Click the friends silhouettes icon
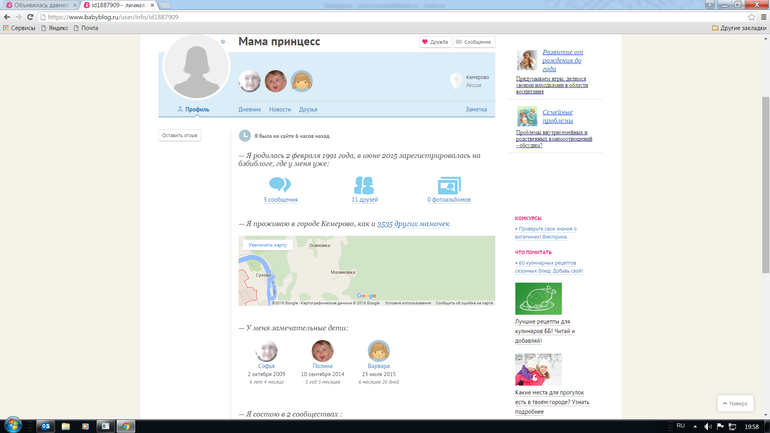 (364, 185)
